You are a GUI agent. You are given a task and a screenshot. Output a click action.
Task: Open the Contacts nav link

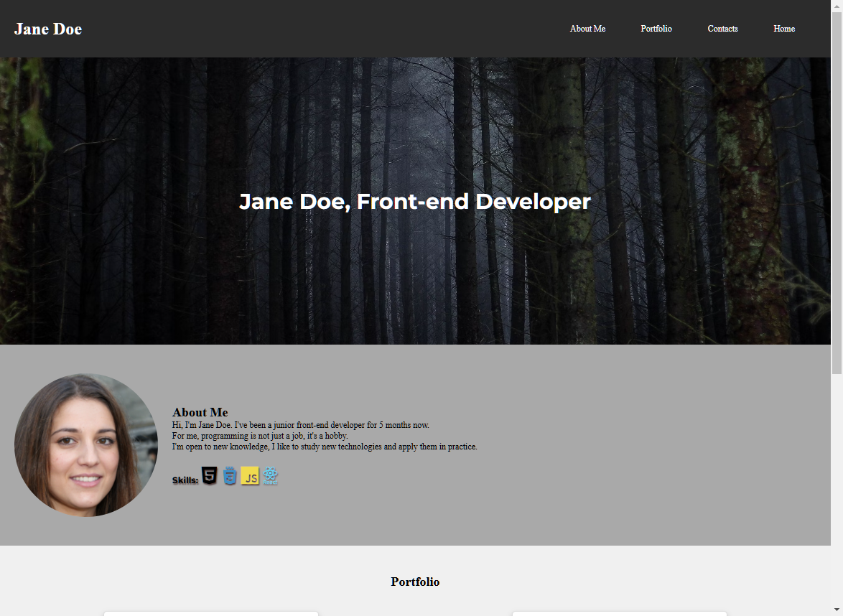pos(722,29)
